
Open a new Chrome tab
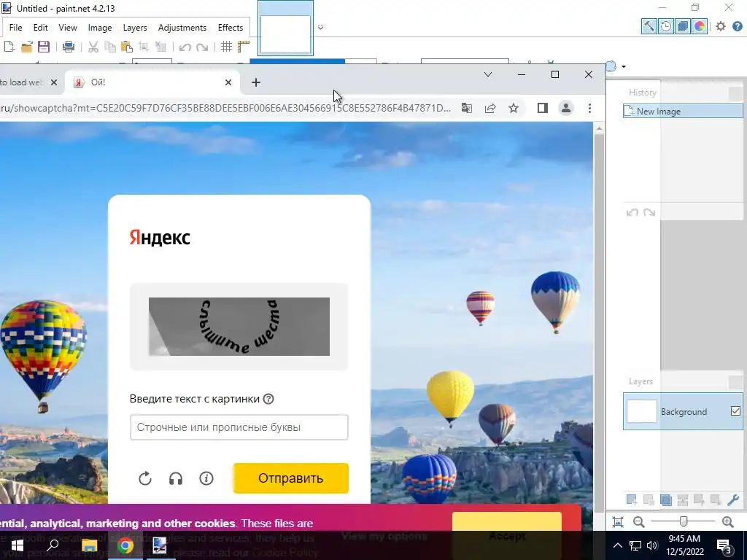point(256,82)
